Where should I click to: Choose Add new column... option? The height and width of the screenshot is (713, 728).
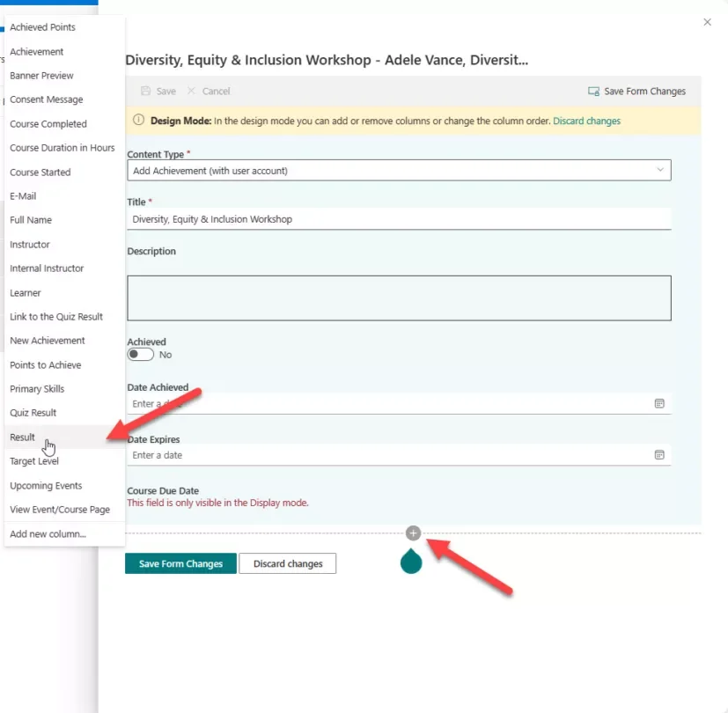coord(48,533)
